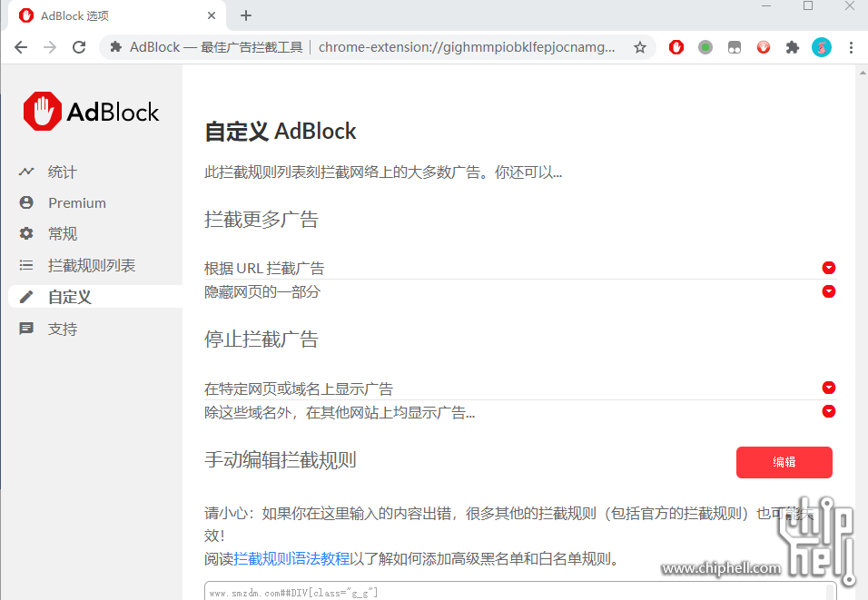This screenshot has width=868, height=600.
Task: Open the Extensions puzzle-piece menu
Action: pyautogui.click(x=792, y=47)
